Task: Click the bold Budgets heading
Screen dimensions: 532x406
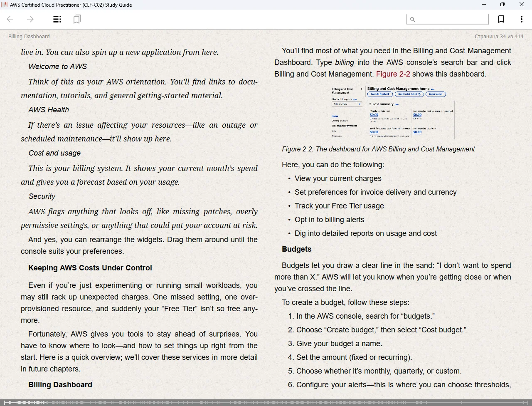Action: 296,249
